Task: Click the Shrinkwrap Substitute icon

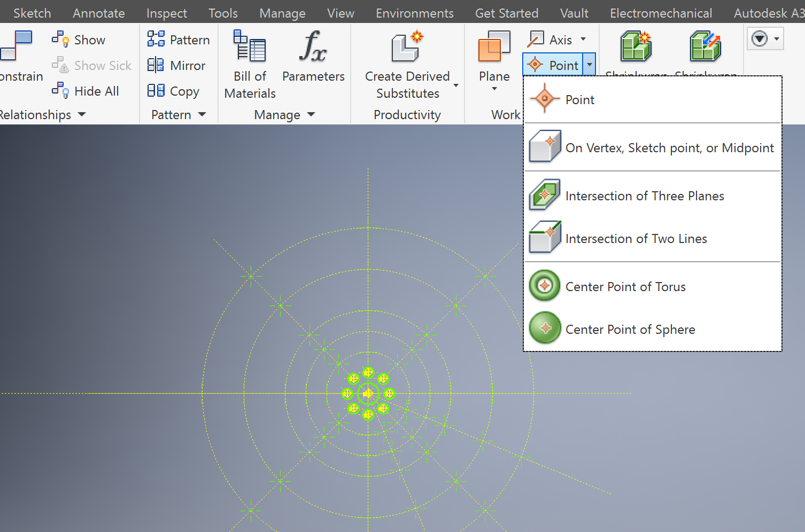Action: click(x=705, y=46)
